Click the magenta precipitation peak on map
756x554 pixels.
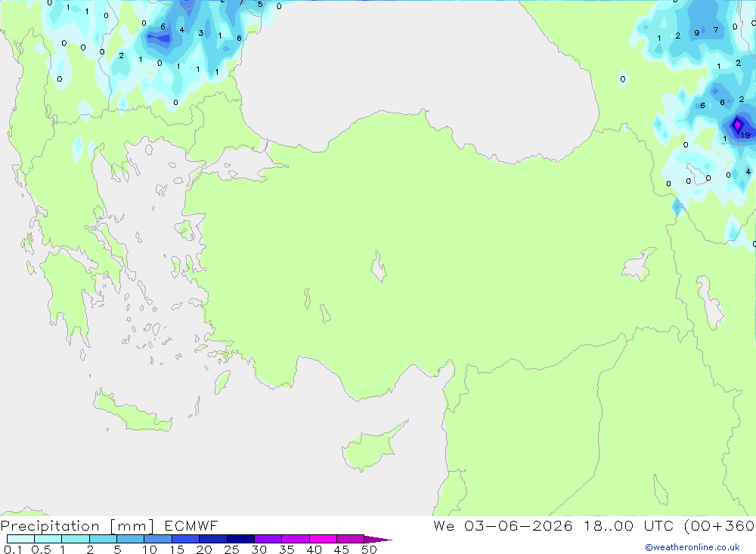737,125
